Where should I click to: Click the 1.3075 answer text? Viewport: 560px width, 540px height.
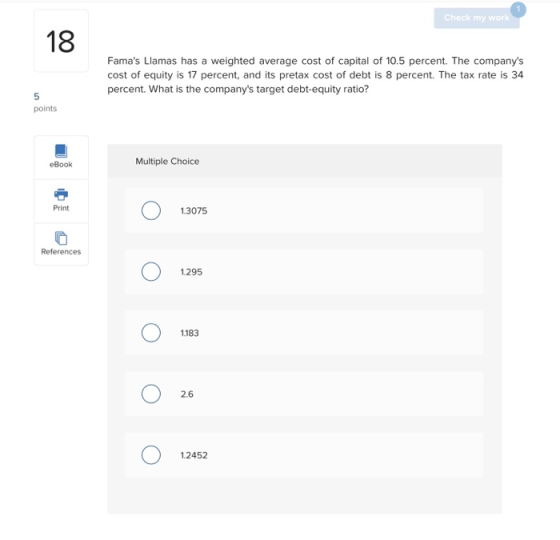tap(194, 211)
